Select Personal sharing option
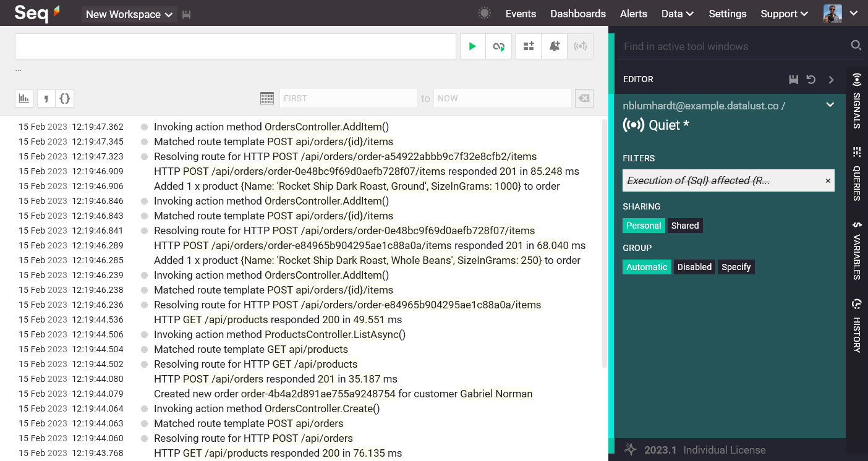Screen dimensions: 868x461 [644, 226]
